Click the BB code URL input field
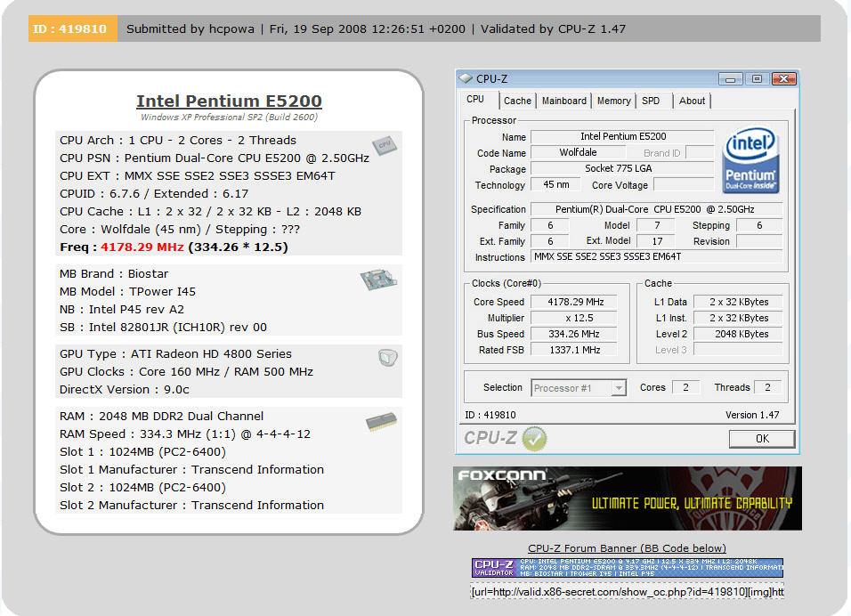Viewport: 851px width, 616px height. (628, 592)
